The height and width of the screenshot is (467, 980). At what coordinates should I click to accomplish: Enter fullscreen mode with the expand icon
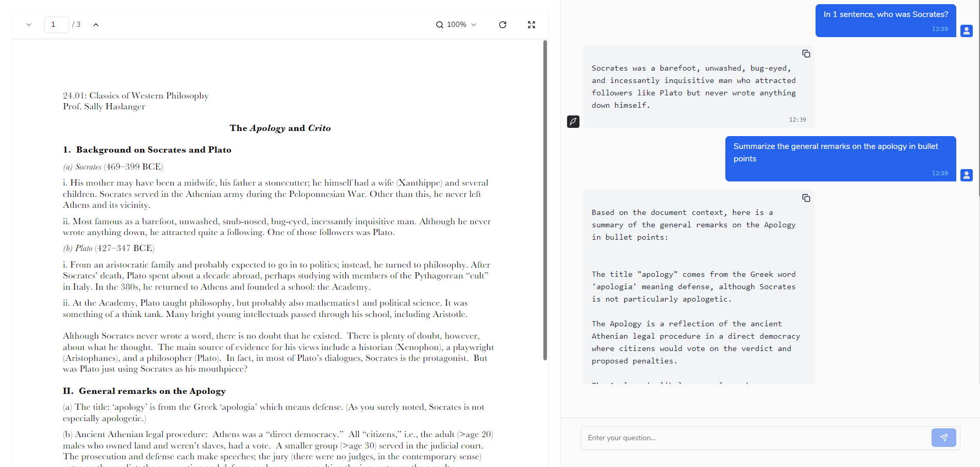pos(531,25)
